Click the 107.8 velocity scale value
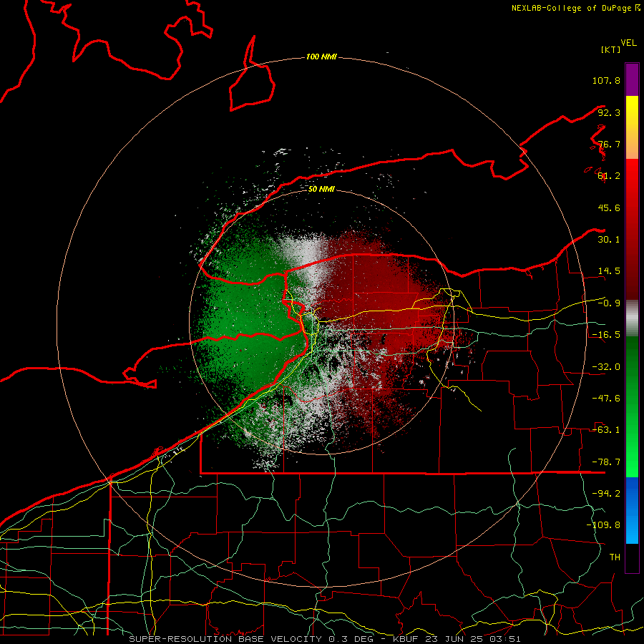Viewport: 644px width, 644px height. tap(606, 80)
